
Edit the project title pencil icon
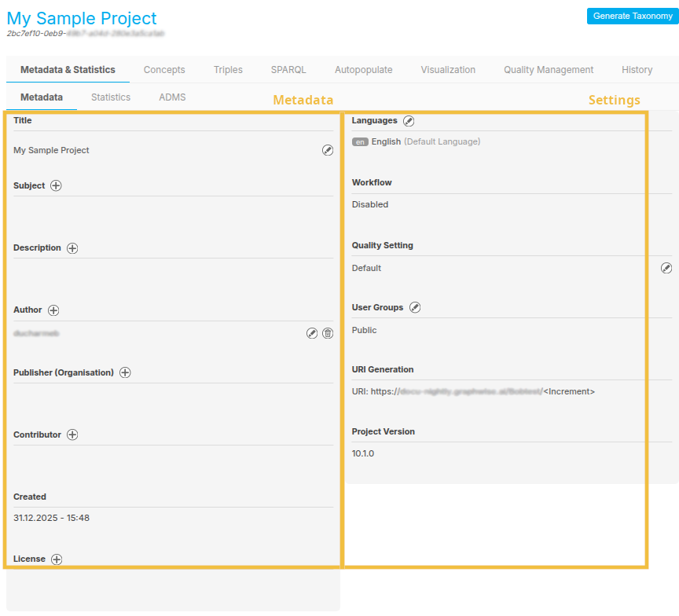click(x=328, y=150)
